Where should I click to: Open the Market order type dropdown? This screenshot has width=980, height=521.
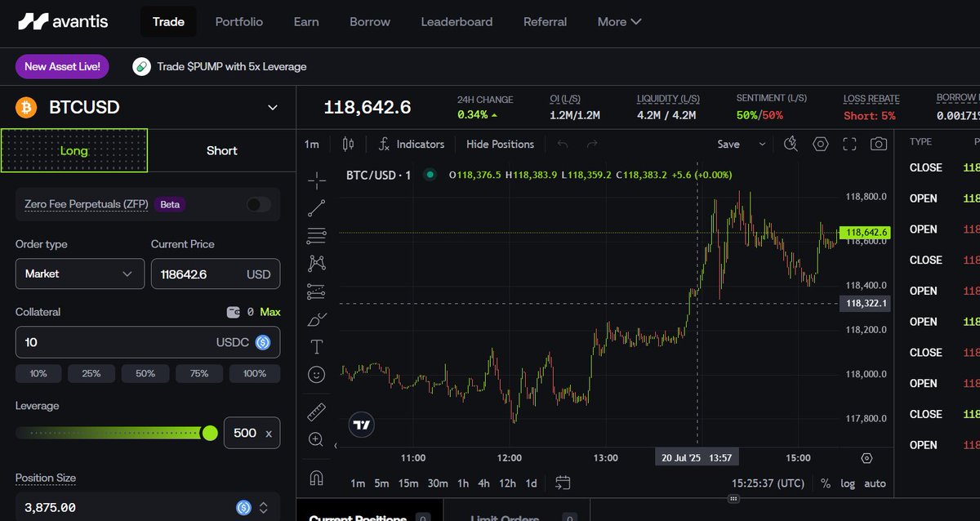click(80, 274)
